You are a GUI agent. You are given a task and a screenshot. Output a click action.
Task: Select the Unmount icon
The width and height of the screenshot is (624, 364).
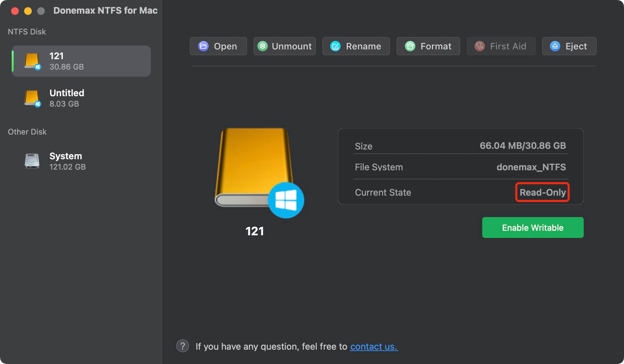(263, 46)
